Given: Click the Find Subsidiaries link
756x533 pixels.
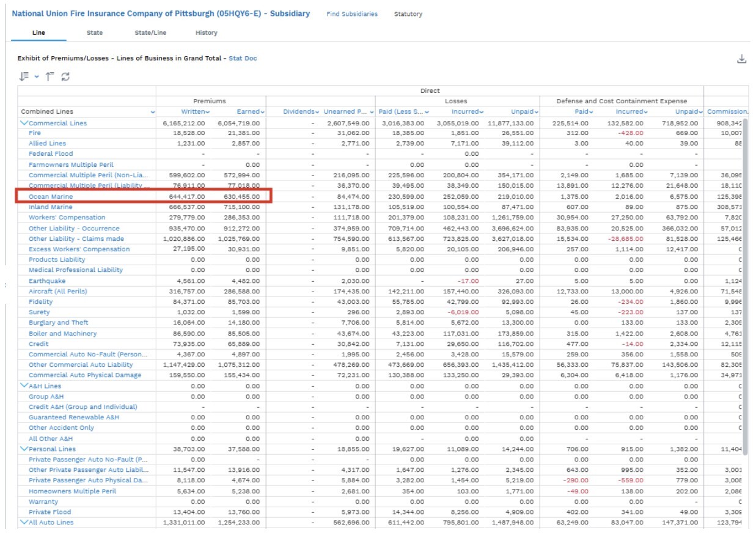Looking at the screenshot, I should coord(352,14).
